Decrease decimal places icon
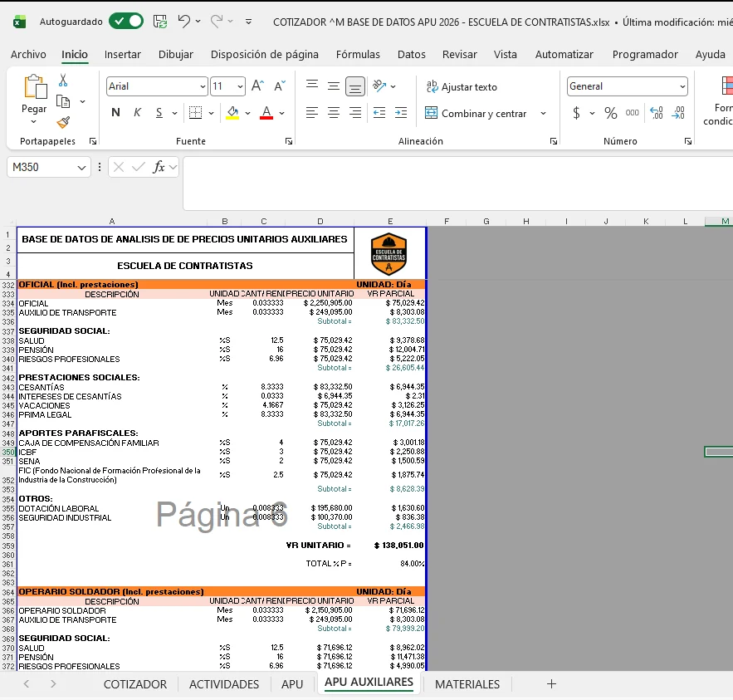This screenshot has width=733, height=700. click(678, 113)
